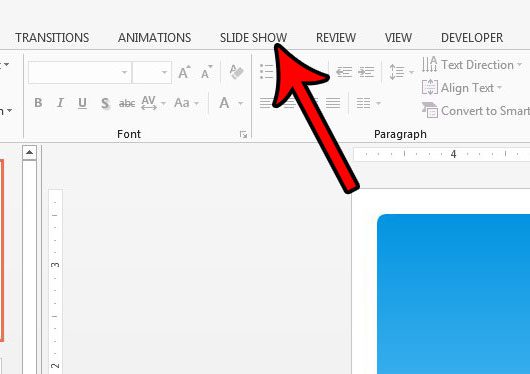Decrease font size with small A icon
Screen dimensions: 530x374
pyautogui.click(x=207, y=72)
